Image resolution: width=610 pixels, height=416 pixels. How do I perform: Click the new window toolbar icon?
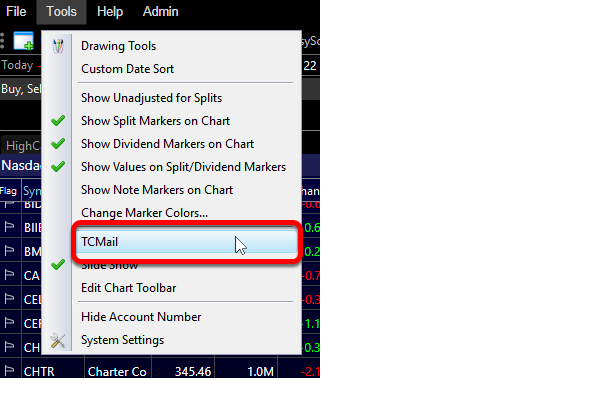(x=23, y=41)
